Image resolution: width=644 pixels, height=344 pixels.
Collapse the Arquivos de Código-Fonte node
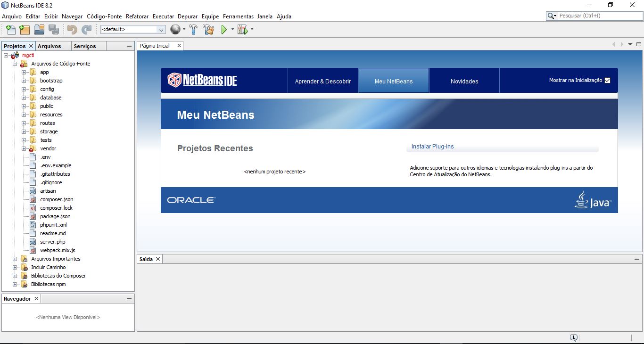coord(15,64)
